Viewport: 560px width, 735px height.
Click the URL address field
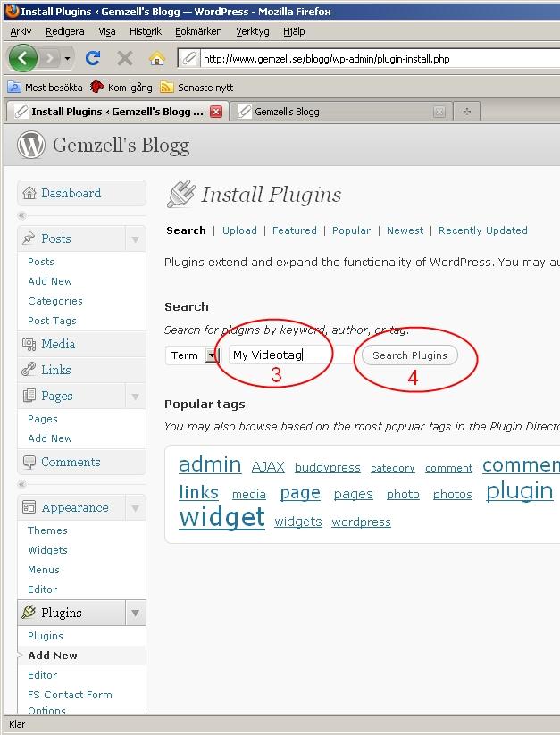click(380, 59)
